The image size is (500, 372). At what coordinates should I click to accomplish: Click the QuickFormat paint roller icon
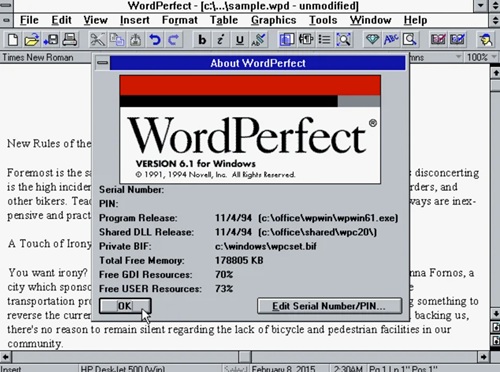[258, 40]
